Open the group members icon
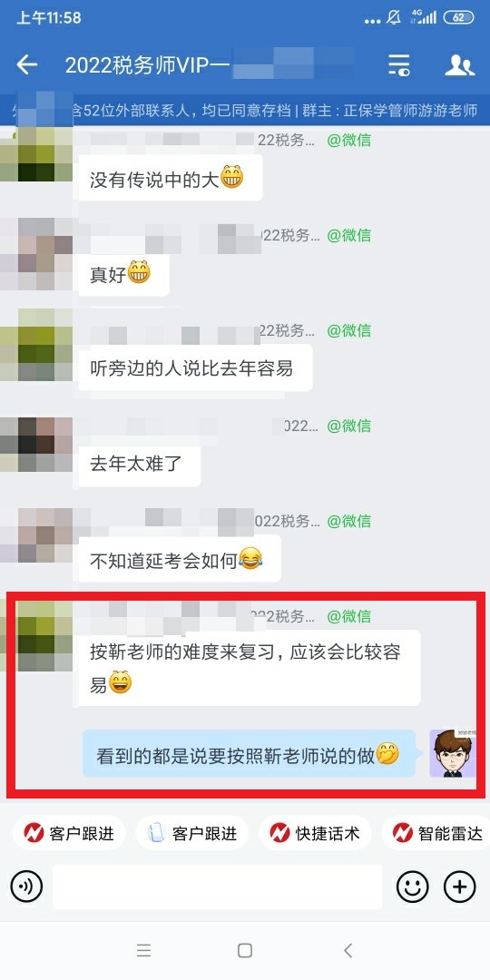This screenshot has height=980, width=490. click(459, 65)
